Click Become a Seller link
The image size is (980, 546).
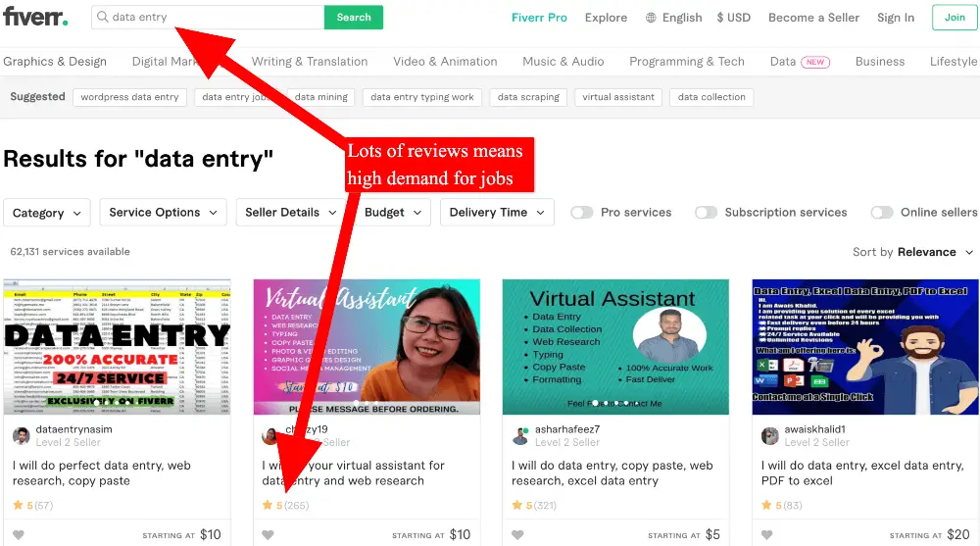point(813,18)
